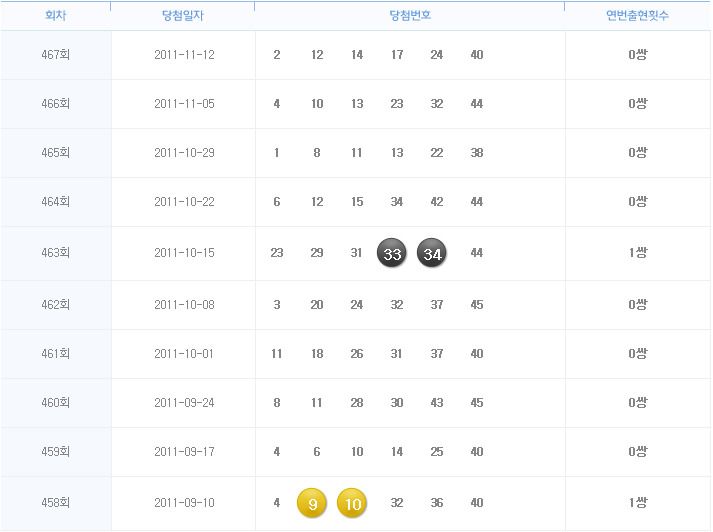Click number 38 in the 465회 row
Viewport: 713px width, 532px height.
tap(477, 152)
